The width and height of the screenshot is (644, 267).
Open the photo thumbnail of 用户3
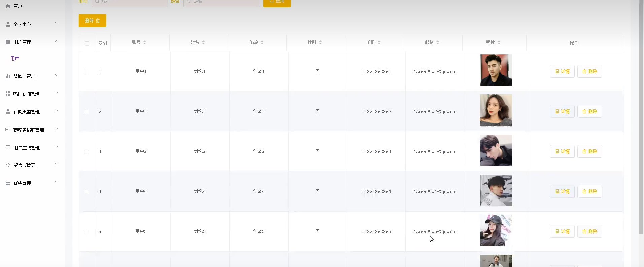coord(496,151)
